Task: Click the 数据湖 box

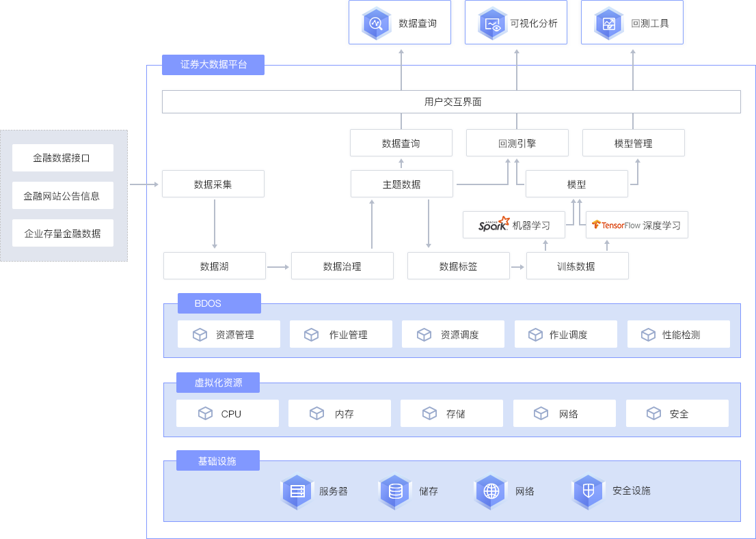Action: tap(214, 266)
